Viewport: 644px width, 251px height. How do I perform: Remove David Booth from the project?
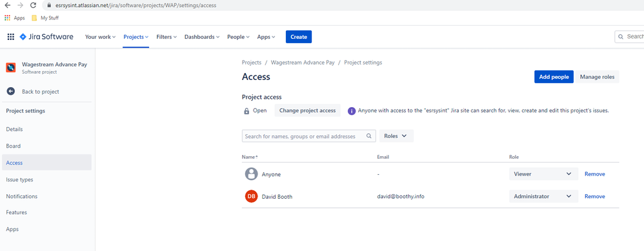point(595,196)
